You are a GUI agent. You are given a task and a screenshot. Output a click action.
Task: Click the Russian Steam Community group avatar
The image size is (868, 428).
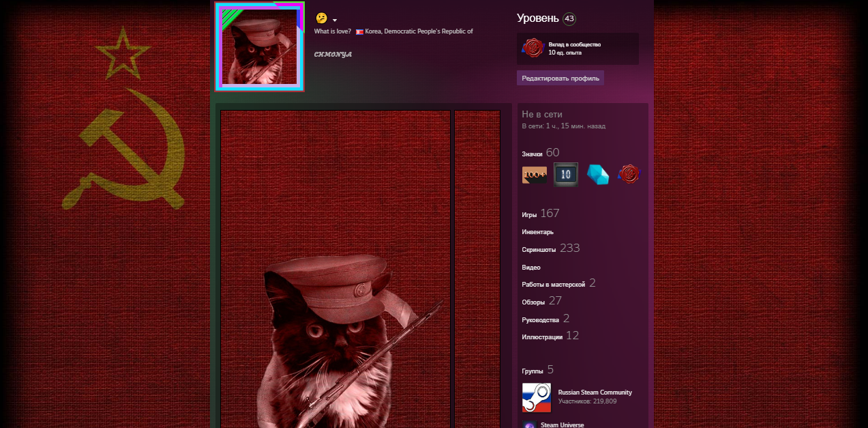537,397
